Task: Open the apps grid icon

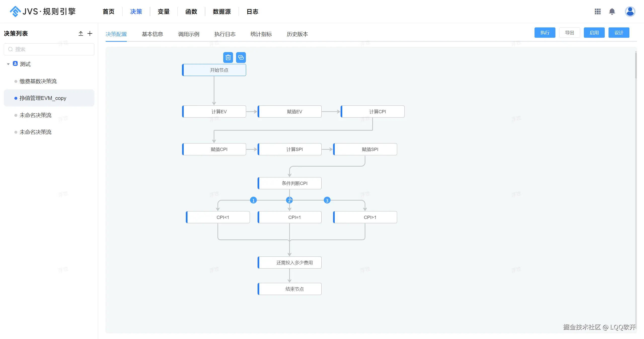Action: point(597,12)
